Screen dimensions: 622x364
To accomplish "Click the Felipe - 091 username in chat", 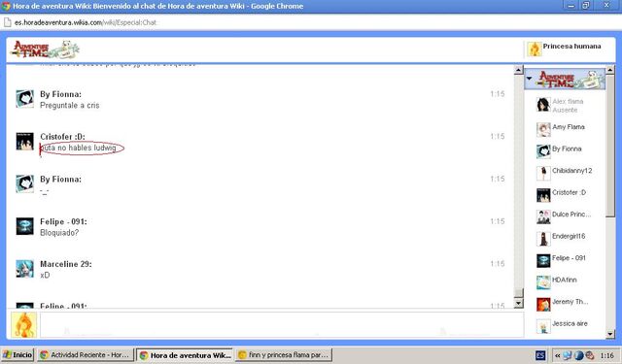I will 63,222.
